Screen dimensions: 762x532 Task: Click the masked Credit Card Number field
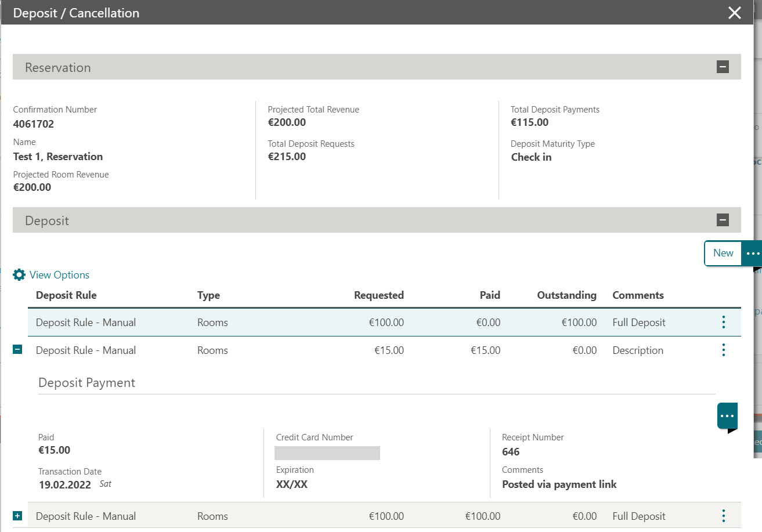click(x=327, y=453)
